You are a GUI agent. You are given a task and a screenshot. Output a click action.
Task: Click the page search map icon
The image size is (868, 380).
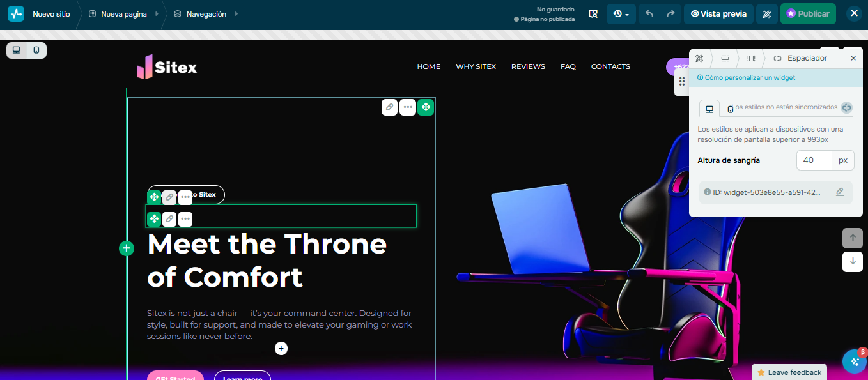coord(593,14)
